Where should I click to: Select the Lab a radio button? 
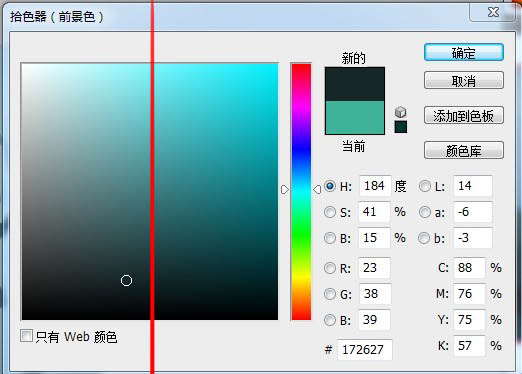click(425, 212)
